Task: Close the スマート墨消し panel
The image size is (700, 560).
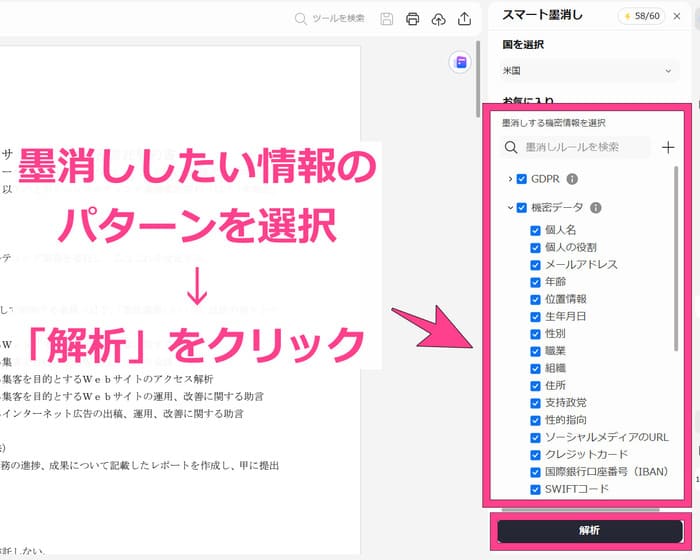Action: [x=677, y=16]
